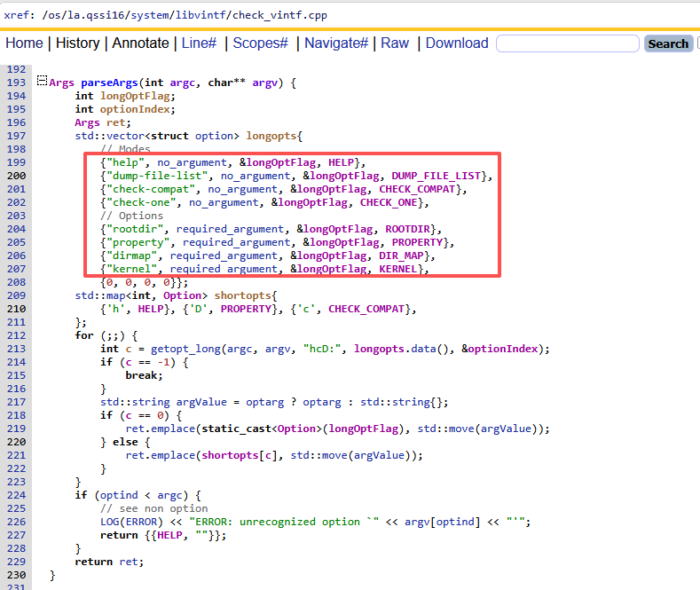Image resolution: width=700 pixels, height=590 pixels.
Task: Jump to line number 210
Action: (x=16, y=309)
